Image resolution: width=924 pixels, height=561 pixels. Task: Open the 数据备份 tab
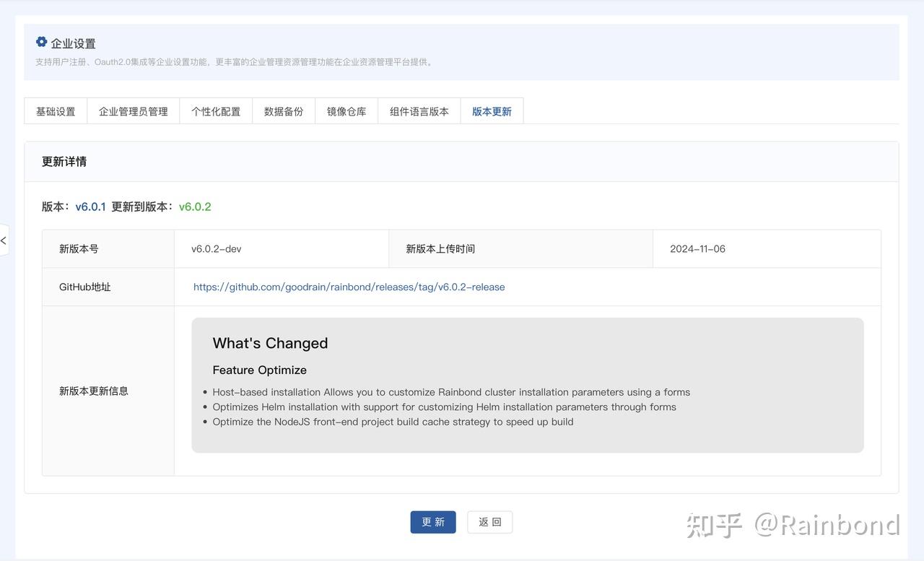coord(283,110)
